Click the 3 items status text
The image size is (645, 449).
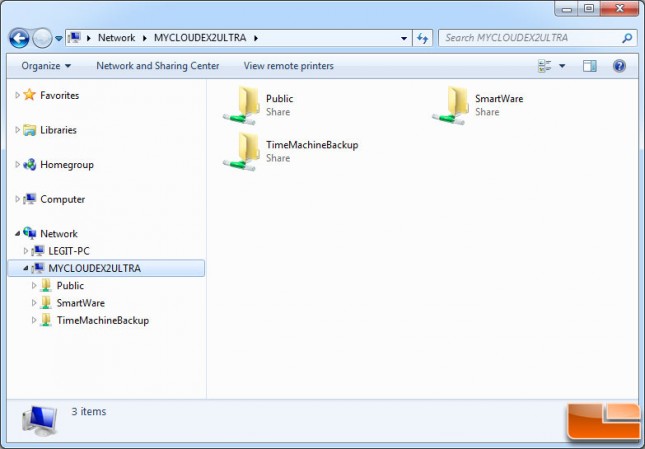point(89,412)
